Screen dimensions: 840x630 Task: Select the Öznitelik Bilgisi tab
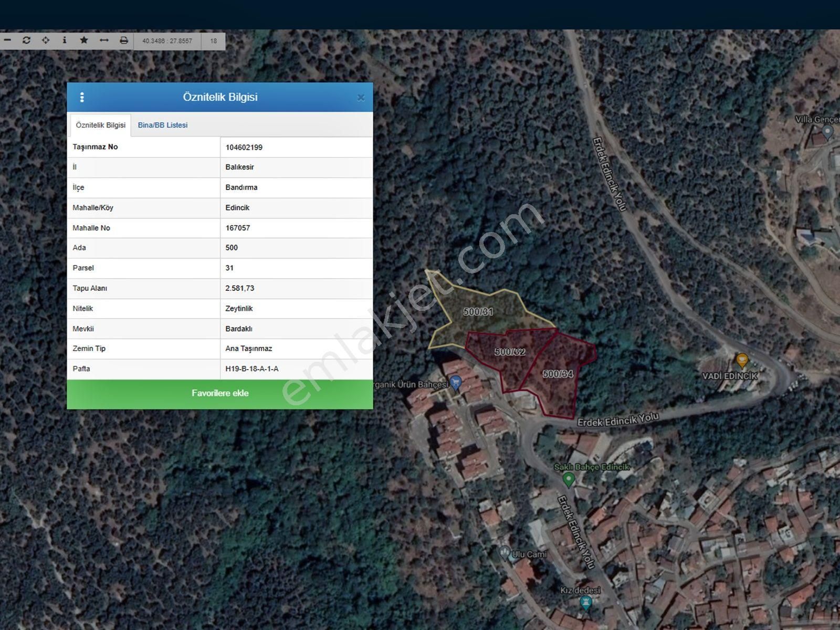point(101,125)
